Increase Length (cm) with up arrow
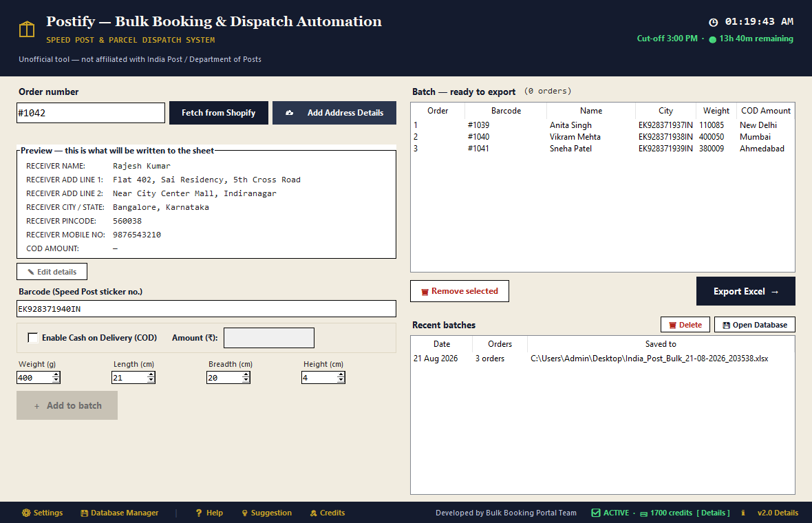 point(151,375)
